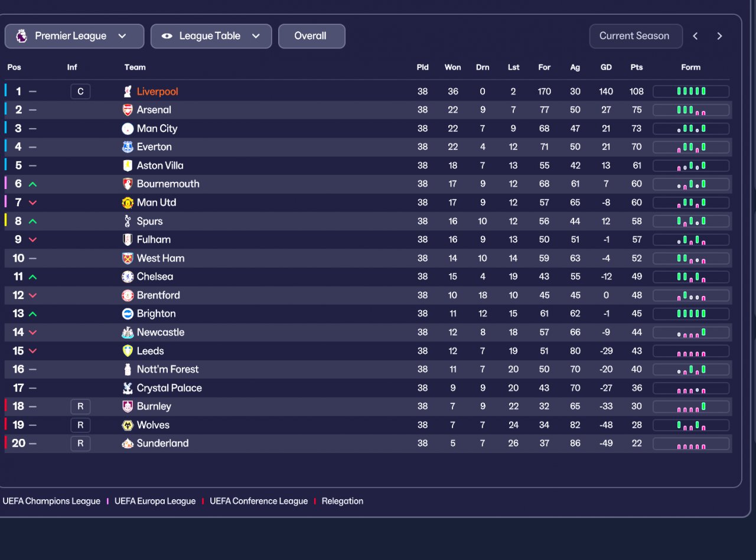Click Burnley's relegated R badge
Image resolution: width=756 pixels, height=560 pixels.
click(x=80, y=406)
